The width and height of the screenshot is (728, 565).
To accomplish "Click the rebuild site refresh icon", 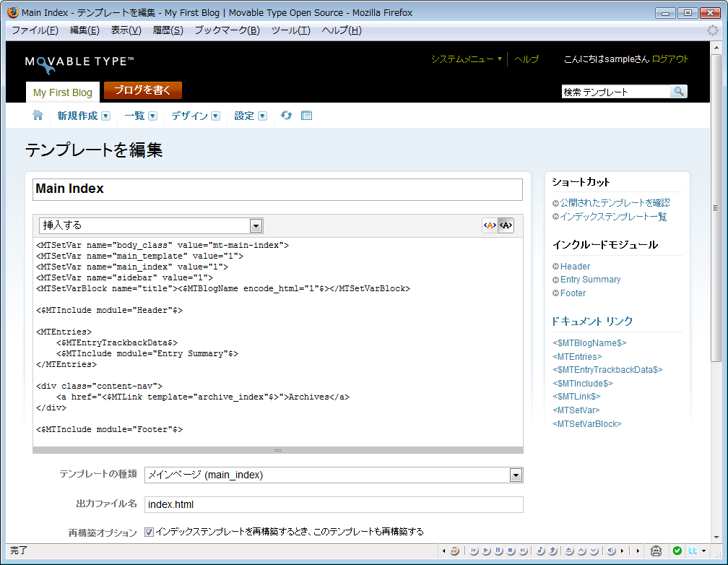I will [x=287, y=115].
